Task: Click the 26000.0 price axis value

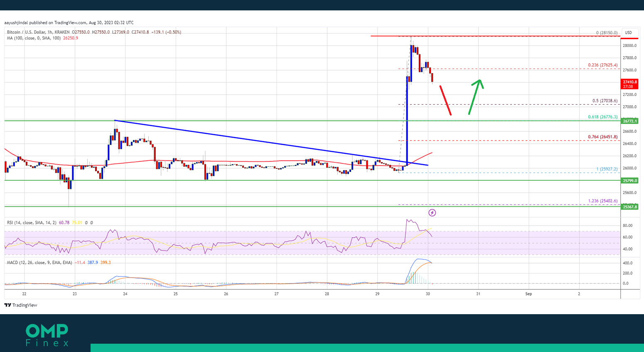Action: click(630, 168)
